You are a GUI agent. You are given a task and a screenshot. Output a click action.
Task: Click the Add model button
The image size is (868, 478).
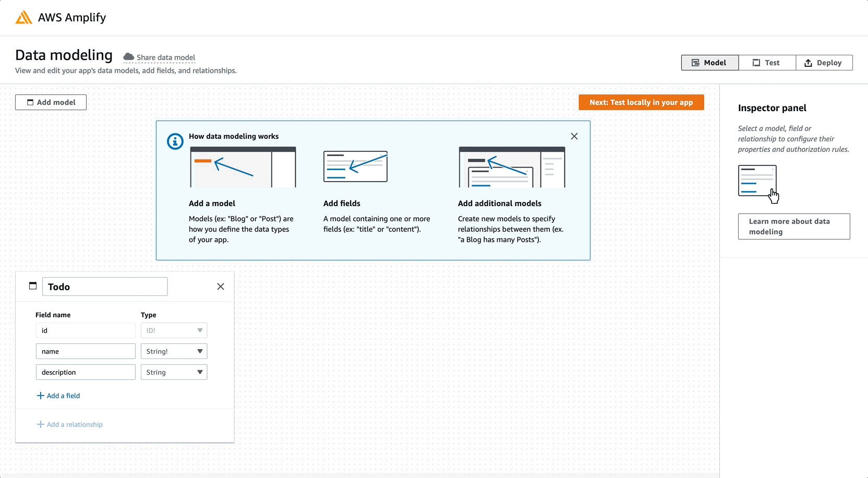coord(51,102)
